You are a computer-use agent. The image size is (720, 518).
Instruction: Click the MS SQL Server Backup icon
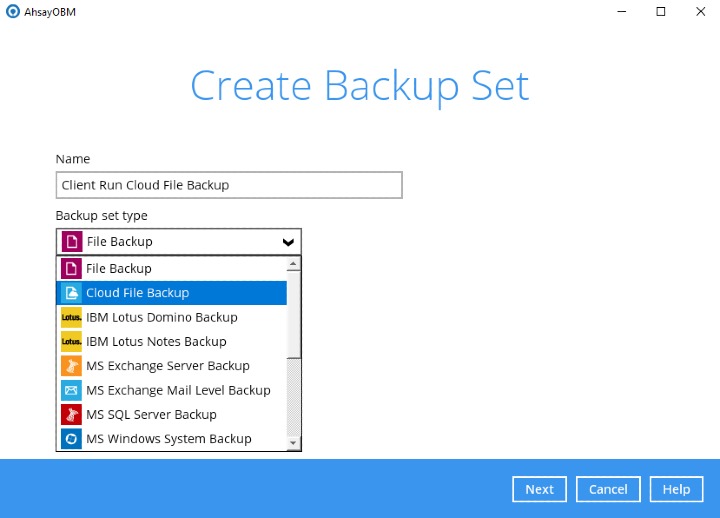point(70,414)
